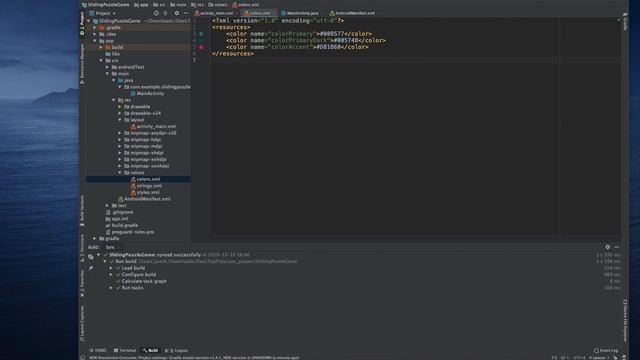Select colors.xml in the values folder

click(145, 179)
